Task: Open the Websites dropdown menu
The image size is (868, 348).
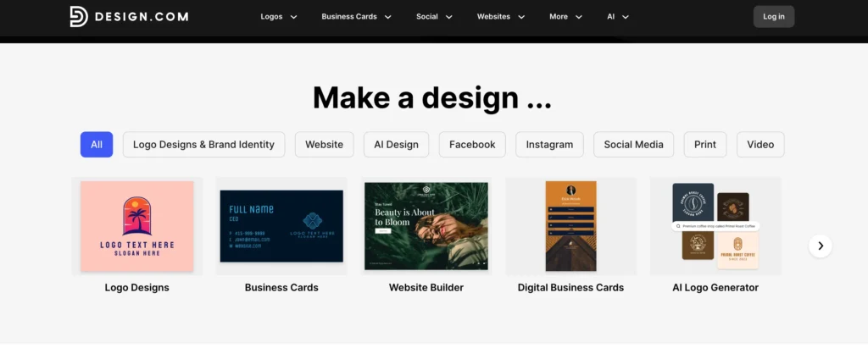Action: (501, 16)
